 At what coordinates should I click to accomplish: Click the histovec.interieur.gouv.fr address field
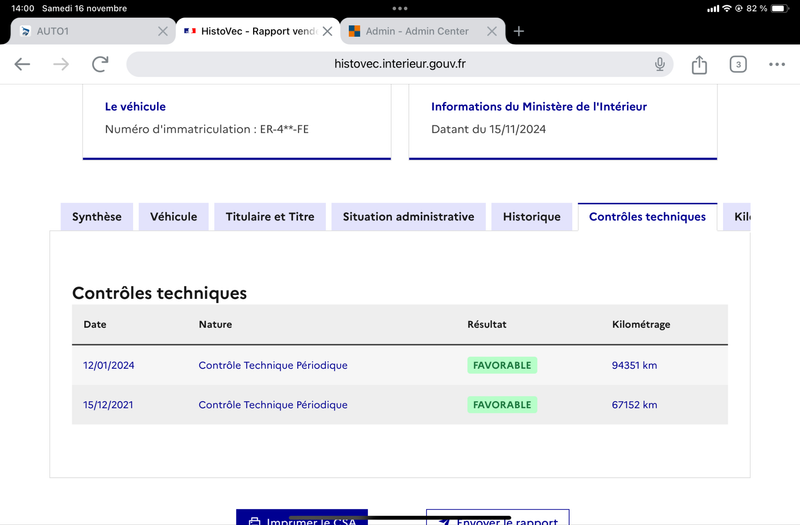coord(400,64)
